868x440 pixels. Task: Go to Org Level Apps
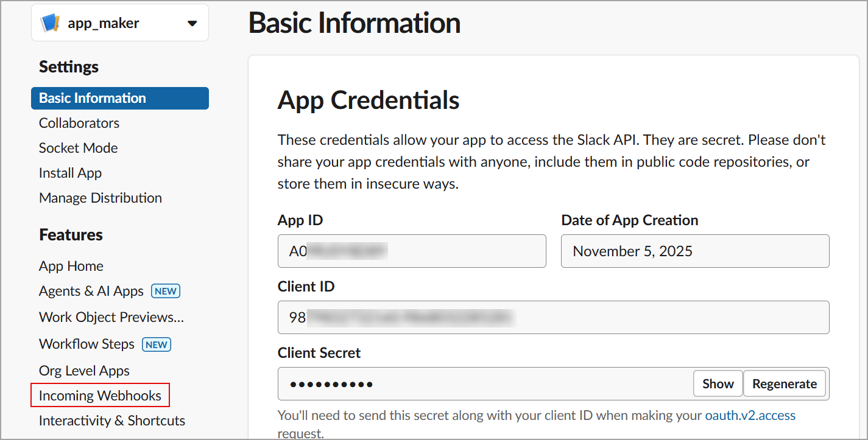click(x=84, y=371)
